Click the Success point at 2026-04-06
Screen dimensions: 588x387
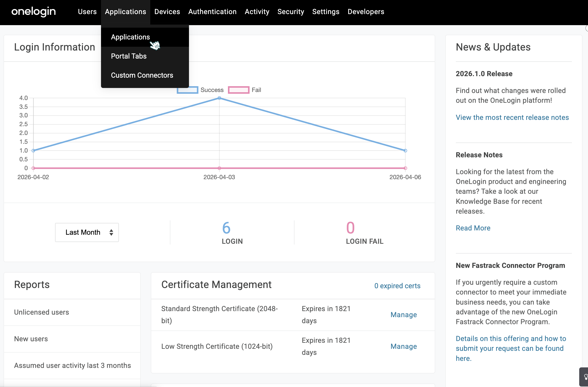405,151
